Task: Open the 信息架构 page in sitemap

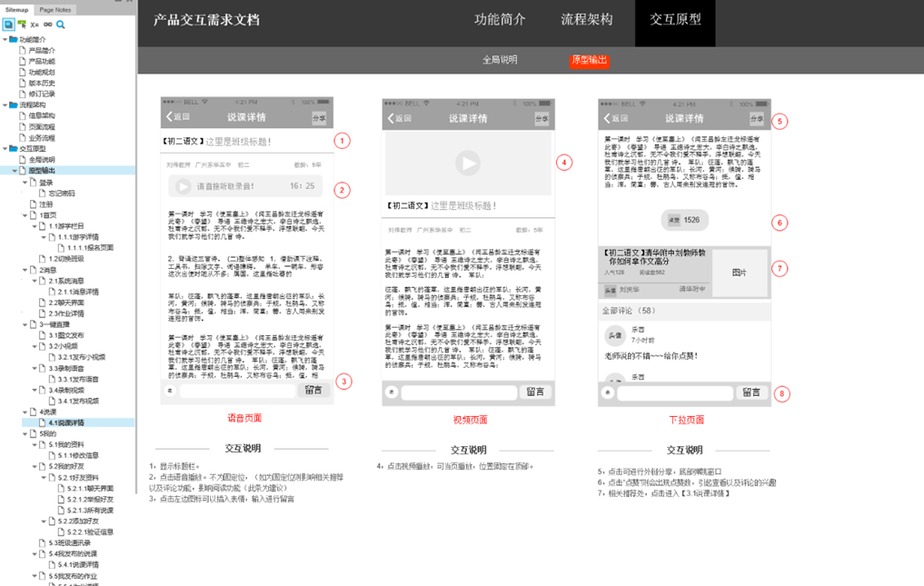Action: pos(41,115)
